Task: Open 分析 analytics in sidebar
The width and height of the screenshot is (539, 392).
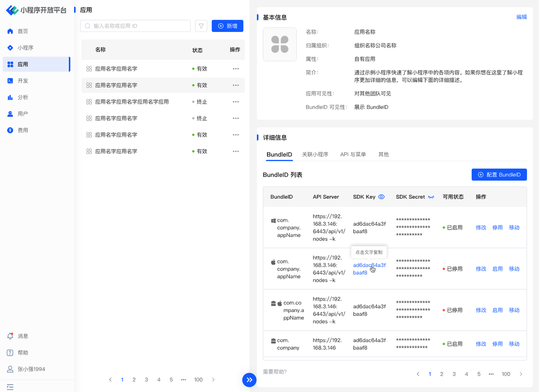Action: pyautogui.click(x=23, y=97)
